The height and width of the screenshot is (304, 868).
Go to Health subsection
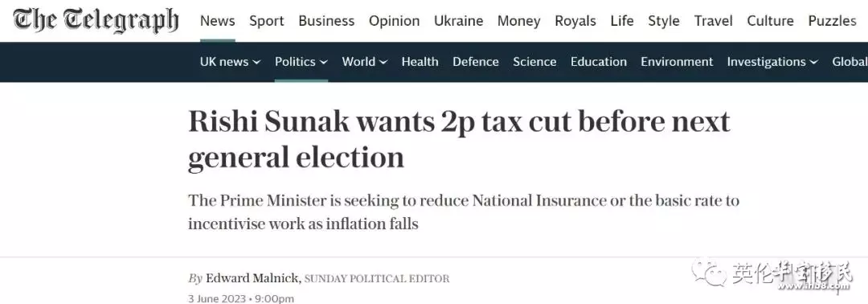tap(420, 62)
